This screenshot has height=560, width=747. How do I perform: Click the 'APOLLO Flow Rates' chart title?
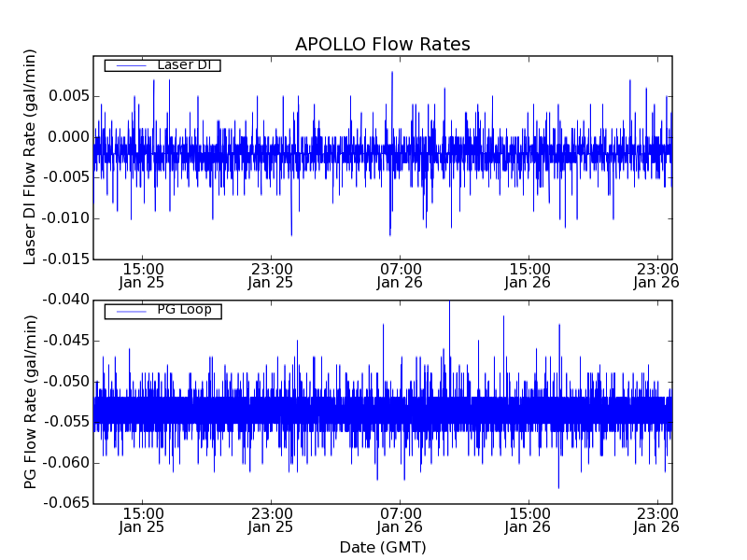tap(383, 44)
